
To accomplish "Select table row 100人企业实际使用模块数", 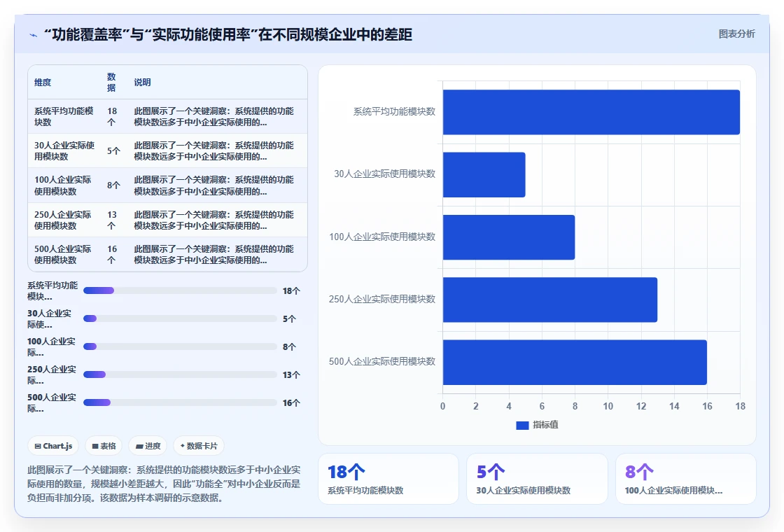I will click(x=167, y=185).
